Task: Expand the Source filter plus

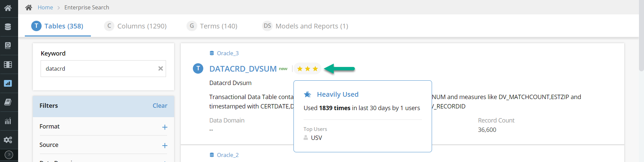Action: coord(165,146)
